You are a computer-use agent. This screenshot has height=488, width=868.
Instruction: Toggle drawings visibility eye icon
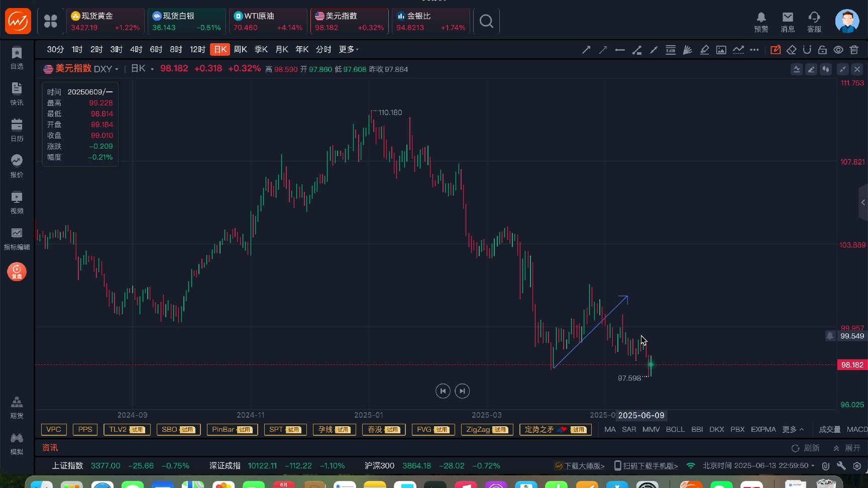(x=838, y=50)
